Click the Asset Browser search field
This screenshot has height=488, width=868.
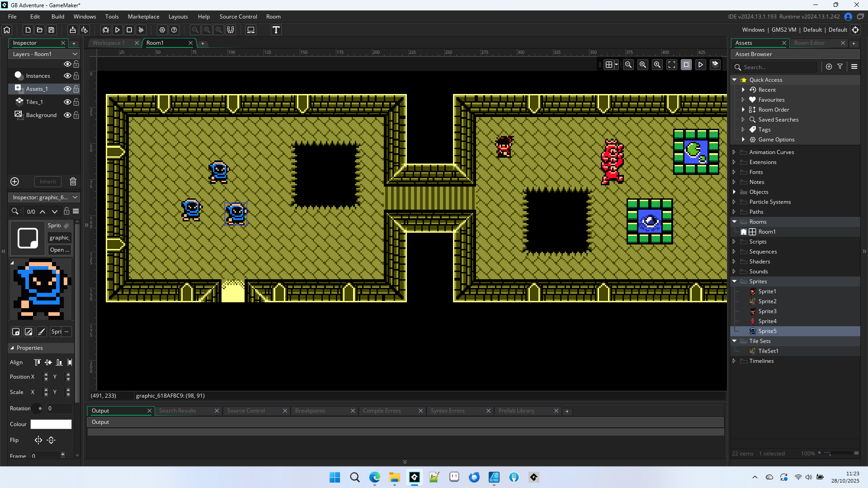(778, 67)
